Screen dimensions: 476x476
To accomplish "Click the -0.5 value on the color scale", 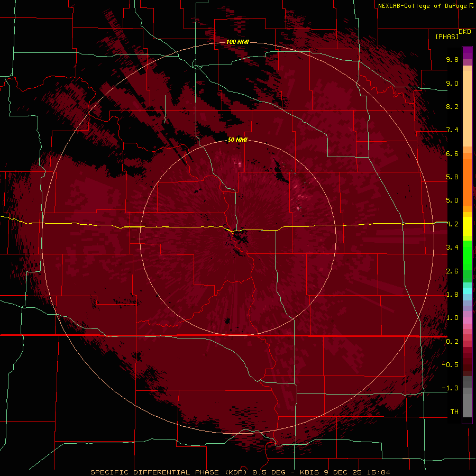I will pos(450,365).
